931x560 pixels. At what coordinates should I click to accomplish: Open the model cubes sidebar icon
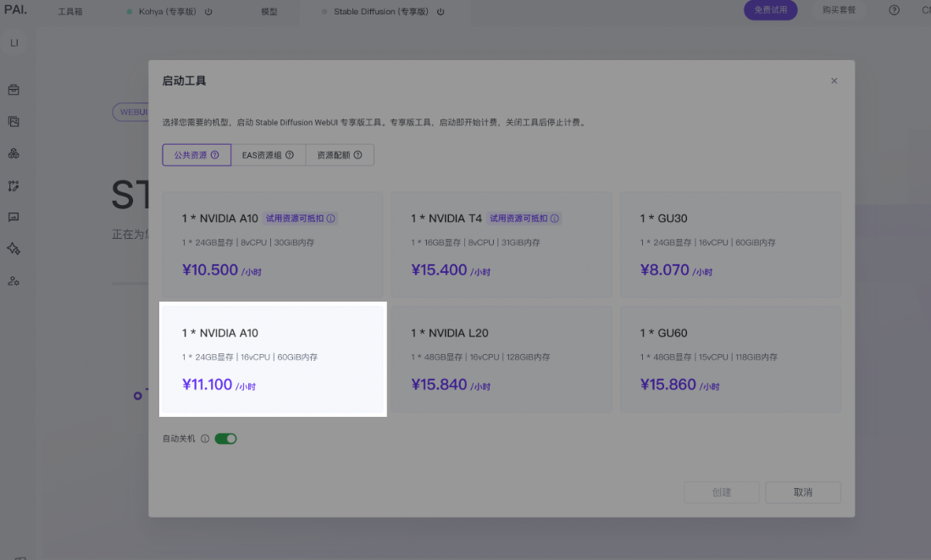click(14, 153)
